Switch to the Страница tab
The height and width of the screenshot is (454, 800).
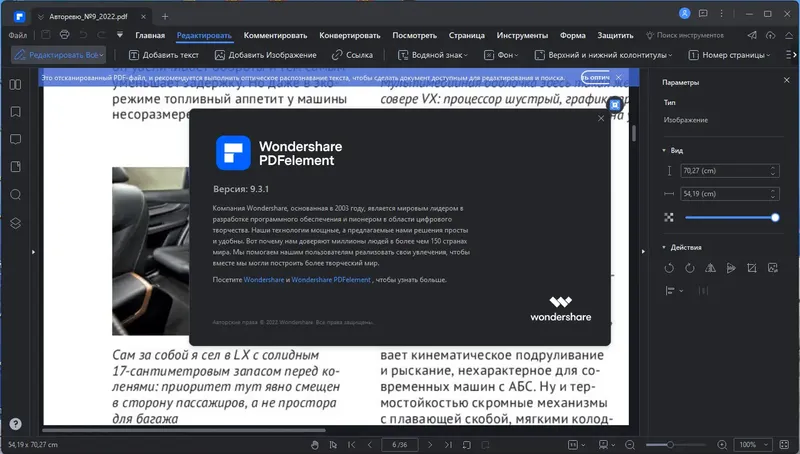(x=466, y=35)
